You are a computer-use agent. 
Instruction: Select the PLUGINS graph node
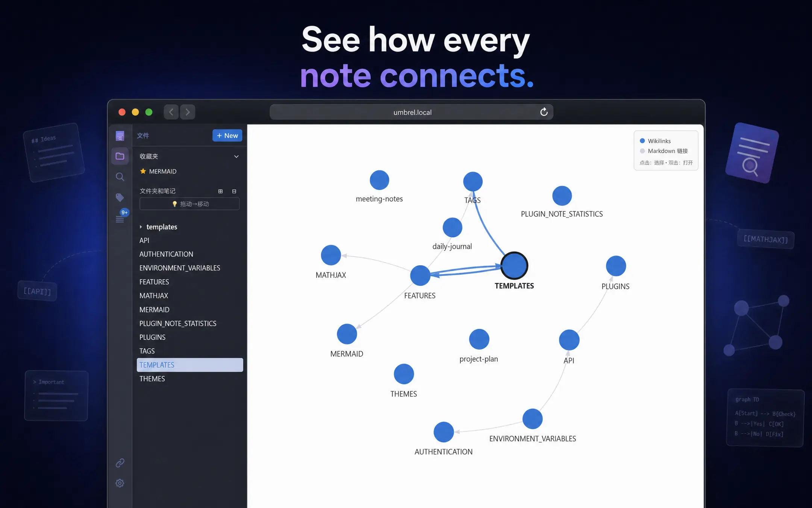pos(616,266)
